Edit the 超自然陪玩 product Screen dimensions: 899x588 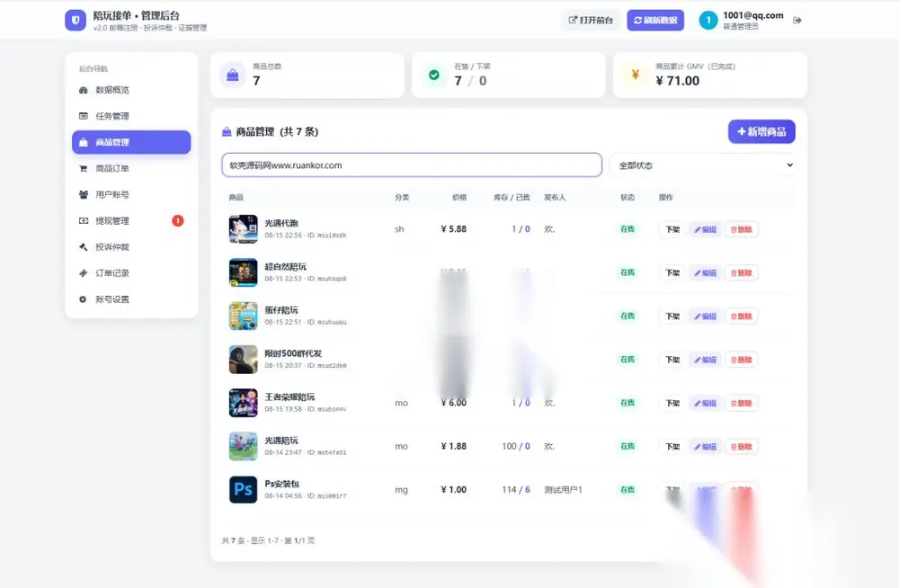(705, 273)
